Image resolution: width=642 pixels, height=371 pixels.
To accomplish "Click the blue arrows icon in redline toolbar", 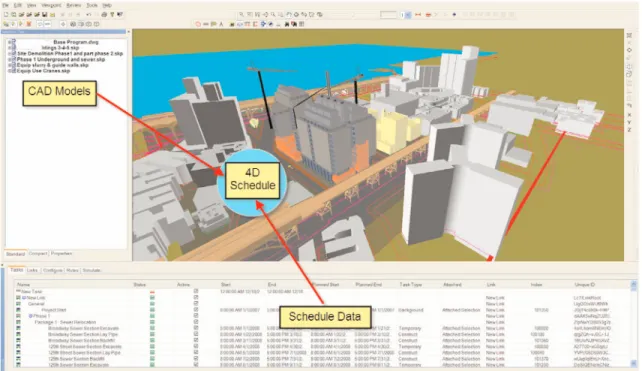I will pyautogui.click(x=263, y=24).
